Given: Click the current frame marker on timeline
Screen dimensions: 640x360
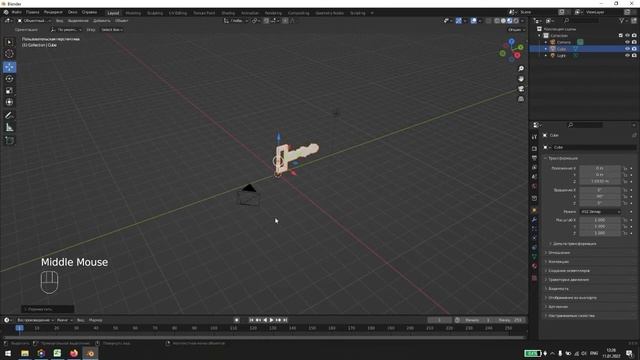Looking at the screenshot, I should click(x=20, y=328).
